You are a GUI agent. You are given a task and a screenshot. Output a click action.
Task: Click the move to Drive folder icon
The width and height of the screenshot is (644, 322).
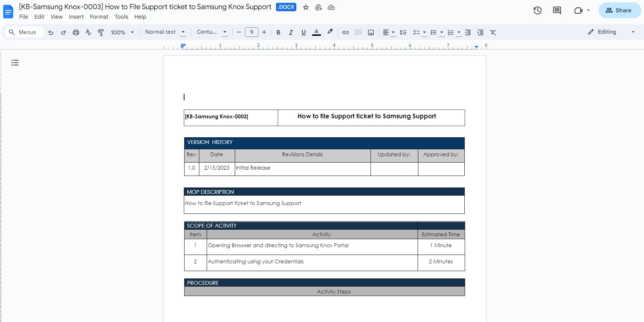pos(318,7)
